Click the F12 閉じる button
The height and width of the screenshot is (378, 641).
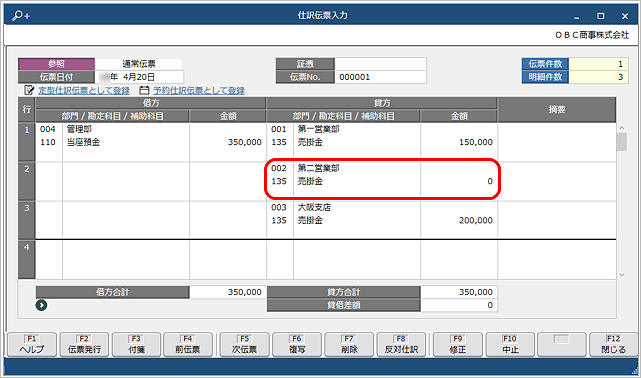[x=613, y=344]
